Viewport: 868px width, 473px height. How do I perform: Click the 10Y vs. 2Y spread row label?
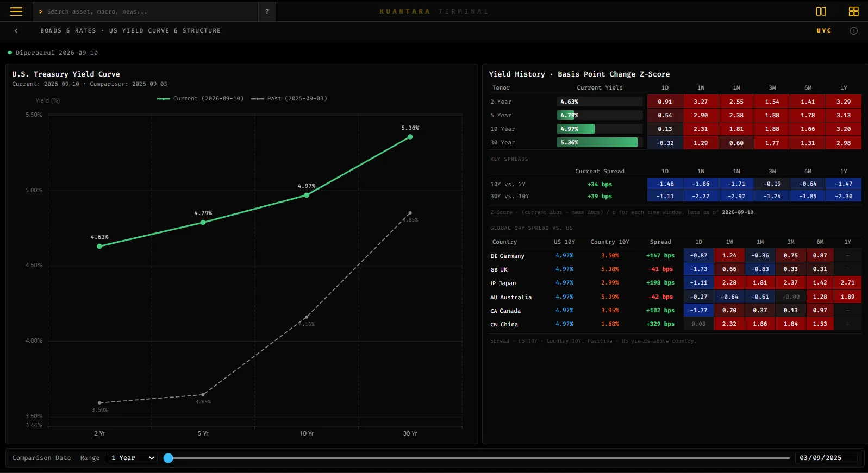508,184
